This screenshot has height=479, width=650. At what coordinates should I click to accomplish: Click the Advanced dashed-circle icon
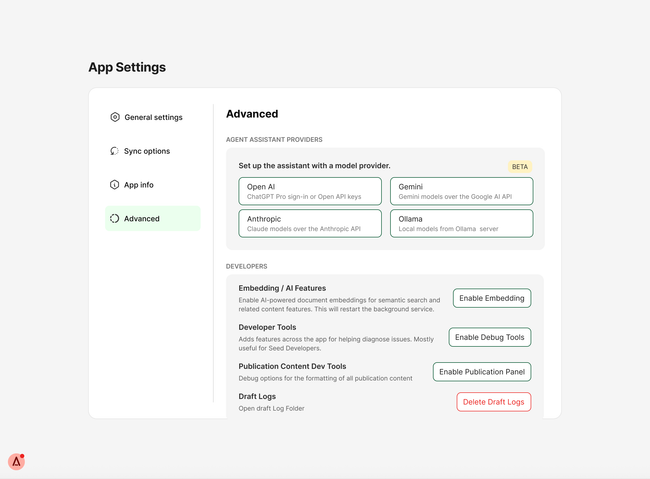pyautogui.click(x=115, y=219)
